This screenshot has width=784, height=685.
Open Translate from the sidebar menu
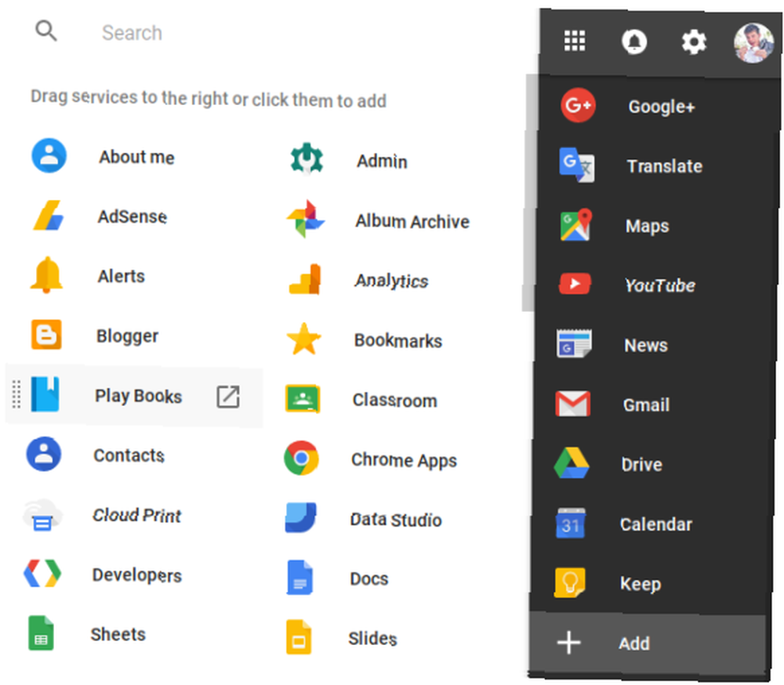pos(658,165)
